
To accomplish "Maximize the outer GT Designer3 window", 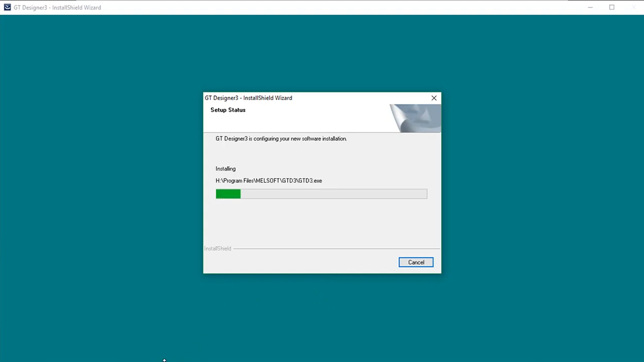I will [611, 8].
